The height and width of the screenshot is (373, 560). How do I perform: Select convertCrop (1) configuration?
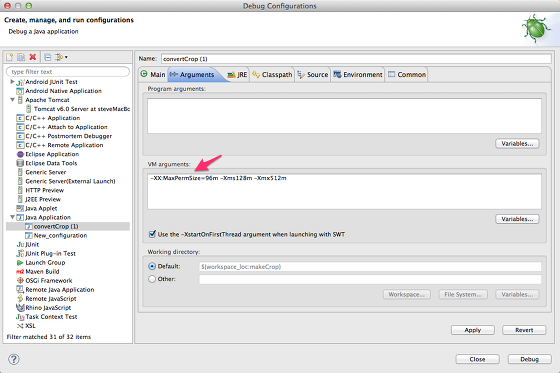pos(56,227)
